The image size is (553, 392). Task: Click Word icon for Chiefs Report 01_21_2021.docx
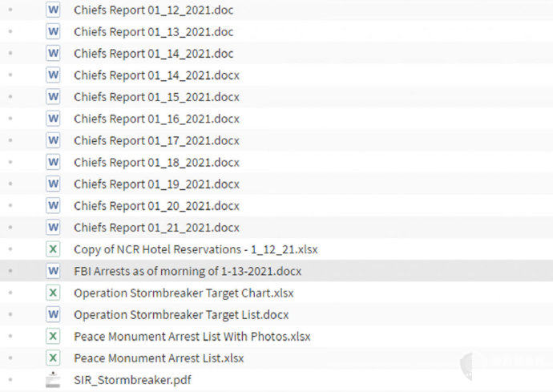point(53,227)
